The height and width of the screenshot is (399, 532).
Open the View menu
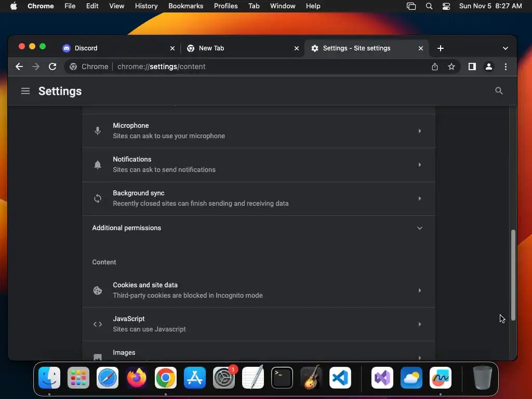pos(116,6)
